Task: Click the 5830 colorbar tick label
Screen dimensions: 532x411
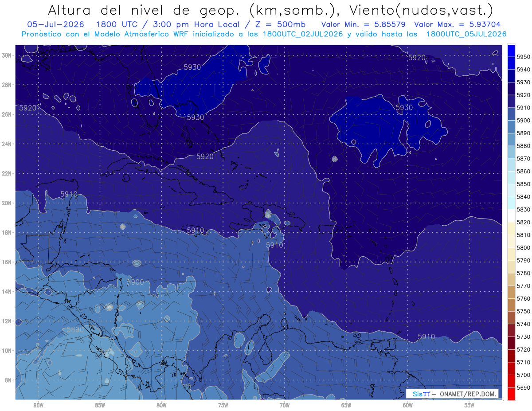Action: 523,209
